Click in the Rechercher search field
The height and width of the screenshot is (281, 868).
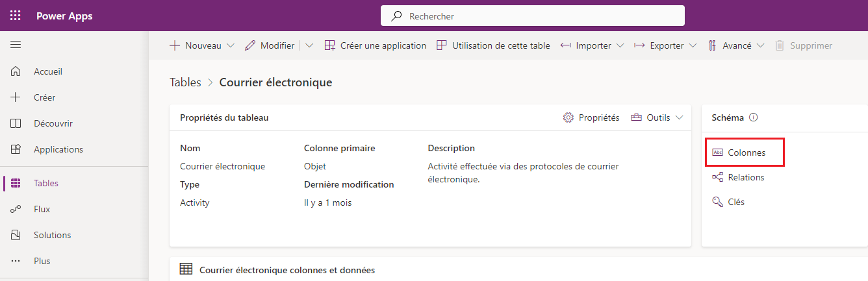coord(533,16)
